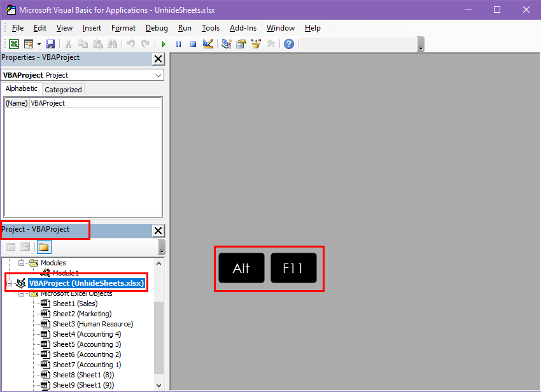Close the Properties - VBAProject panel
The width and height of the screenshot is (541, 392).
tap(158, 59)
